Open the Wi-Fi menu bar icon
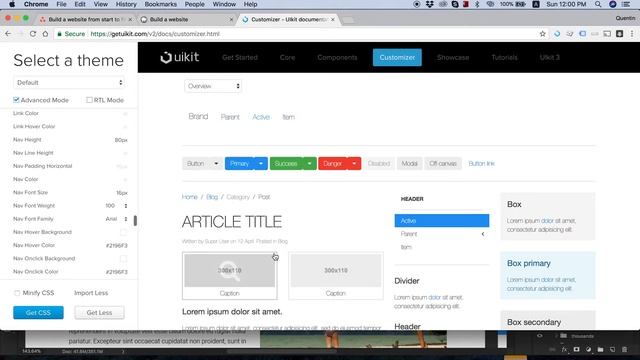The width and height of the screenshot is (640, 360). point(490,4)
